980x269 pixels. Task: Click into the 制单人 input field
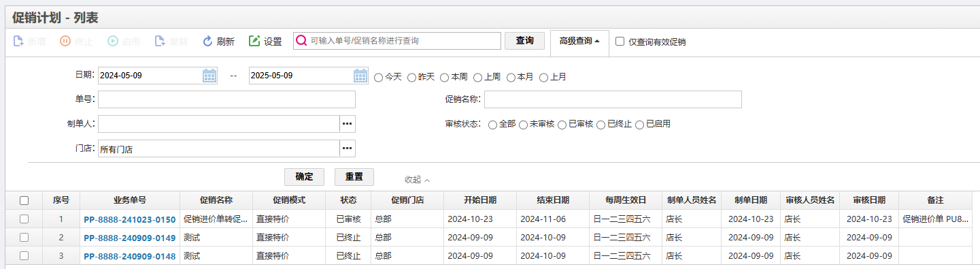[219, 124]
